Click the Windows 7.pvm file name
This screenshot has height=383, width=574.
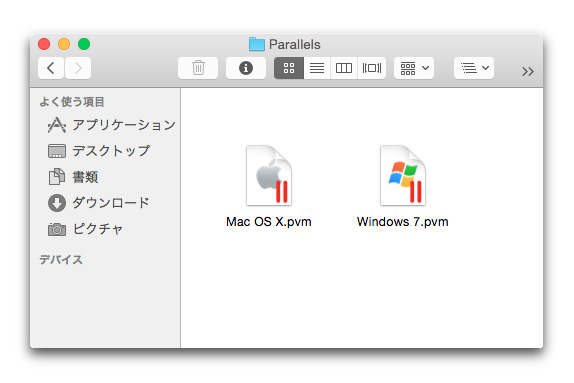click(403, 222)
